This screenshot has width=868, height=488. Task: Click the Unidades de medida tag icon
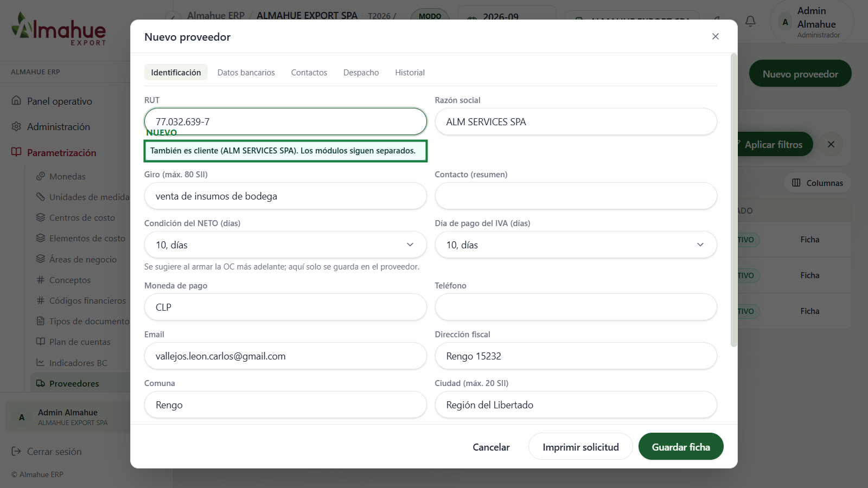tap(40, 197)
